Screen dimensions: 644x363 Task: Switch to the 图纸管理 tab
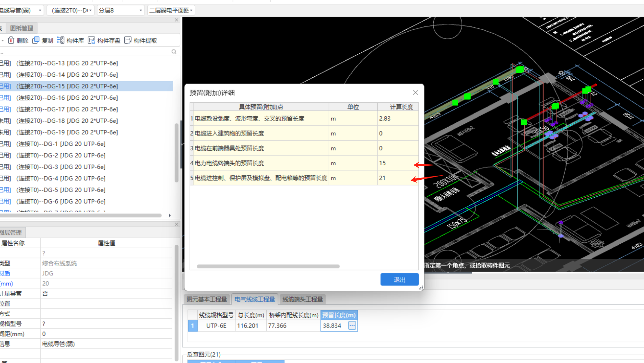(x=21, y=28)
